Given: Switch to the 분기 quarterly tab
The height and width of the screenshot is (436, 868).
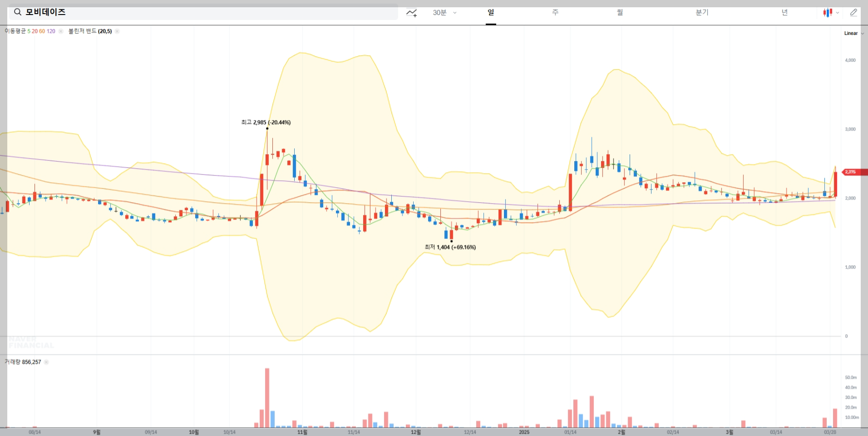Looking at the screenshot, I should click(x=702, y=13).
